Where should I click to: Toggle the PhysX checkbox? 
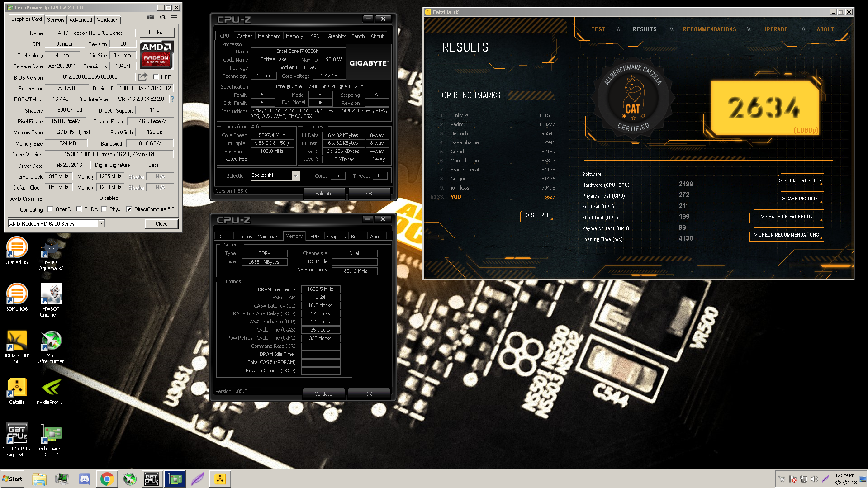pos(104,209)
